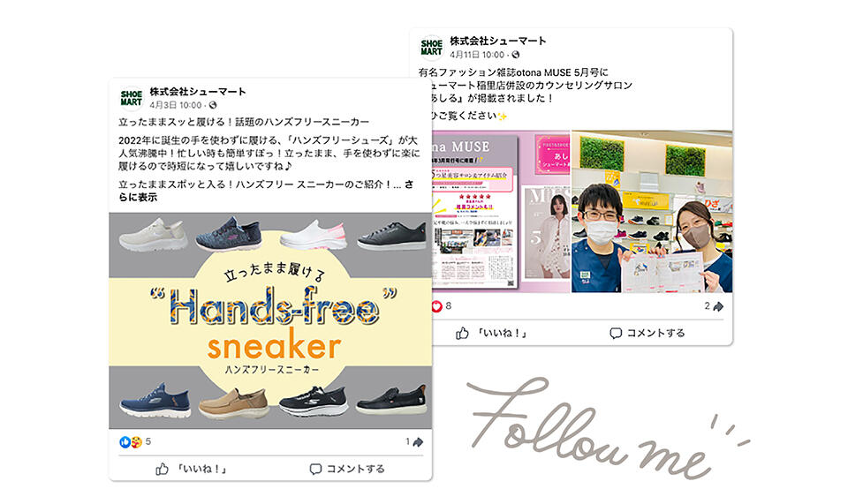
Task: Click the comment bubble icon on the otona MUSE post
Action: pos(616,334)
